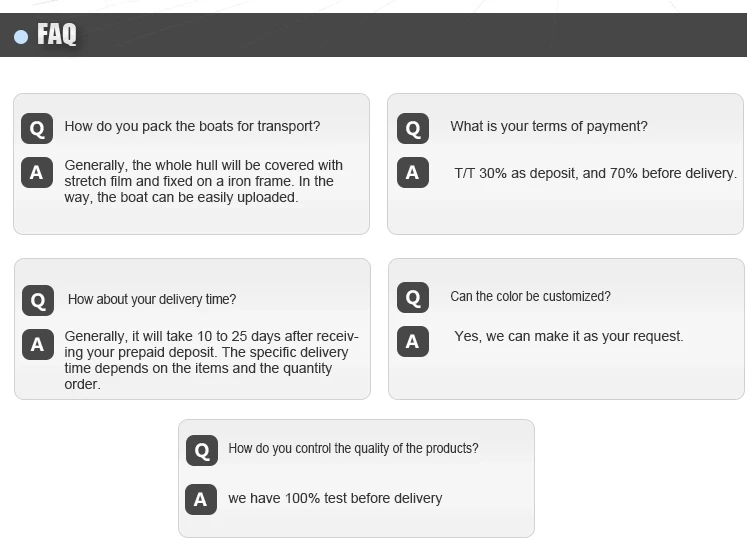The width and height of the screenshot is (750, 557).
Task: Click the 'T/T 30% as deposit' answer text
Action: click(x=595, y=173)
